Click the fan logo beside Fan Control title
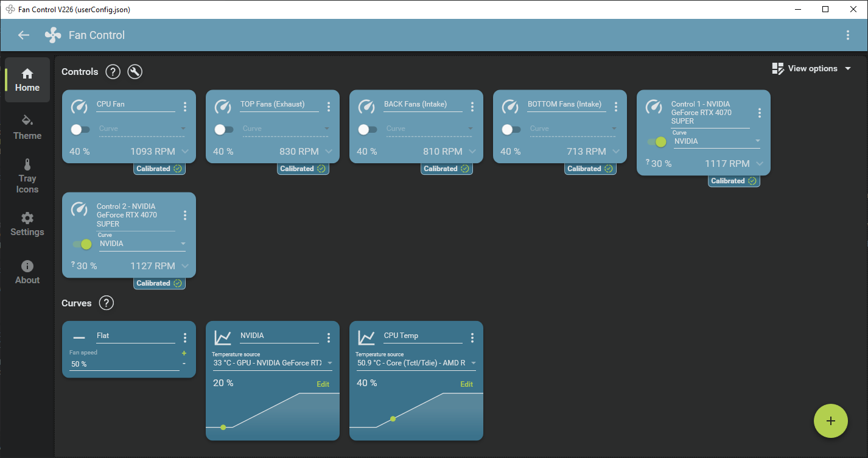 [53, 35]
